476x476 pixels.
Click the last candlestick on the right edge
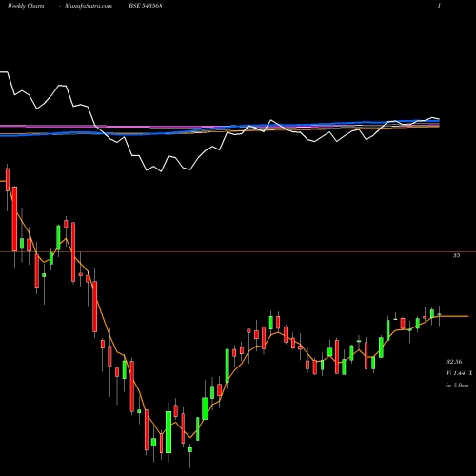(439, 315)
